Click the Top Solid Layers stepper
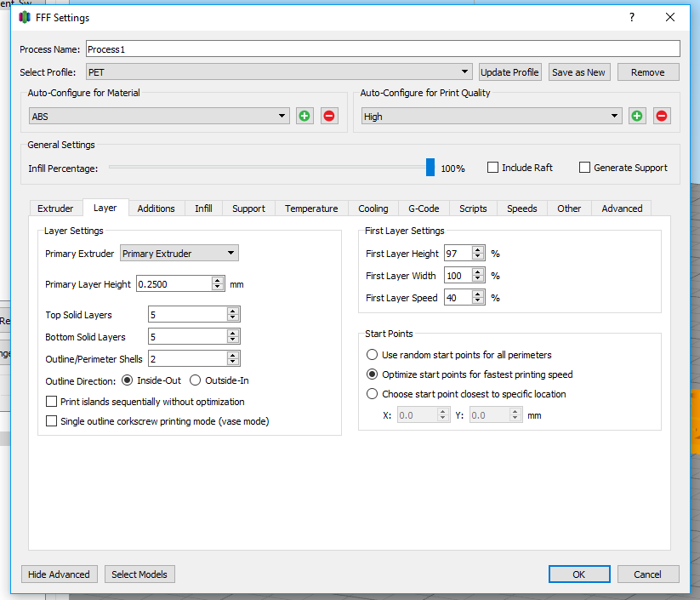The width and height of the screenshot is (700, 600). (x=232, y=315)
